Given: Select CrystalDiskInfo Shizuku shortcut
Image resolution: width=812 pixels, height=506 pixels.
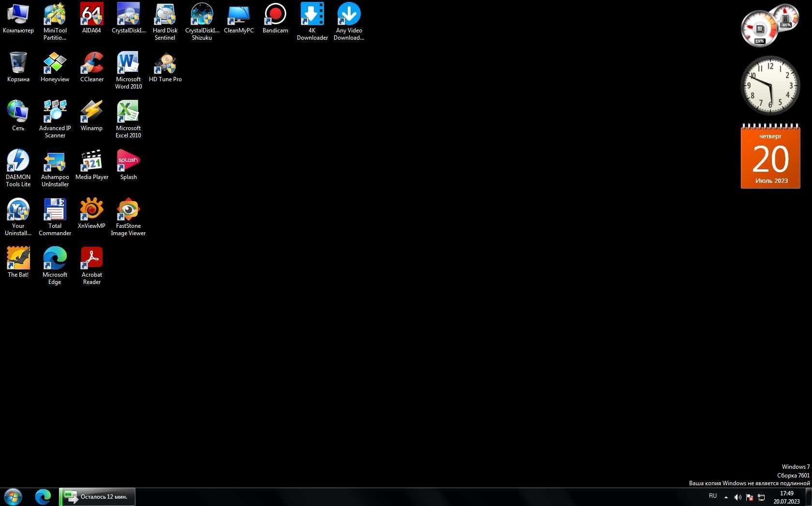Looking at the screenshot, I should [202, 22].
